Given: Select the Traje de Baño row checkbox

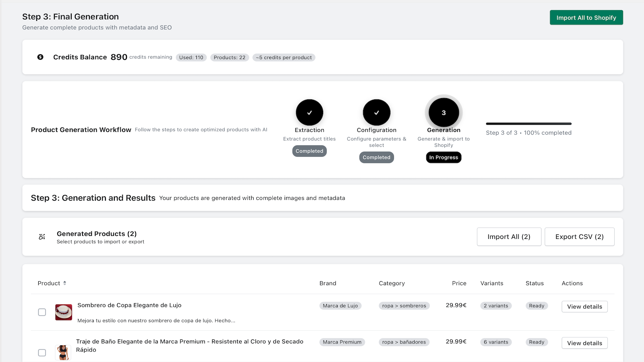Looking at the screenshot, I should tap(42, 352).
